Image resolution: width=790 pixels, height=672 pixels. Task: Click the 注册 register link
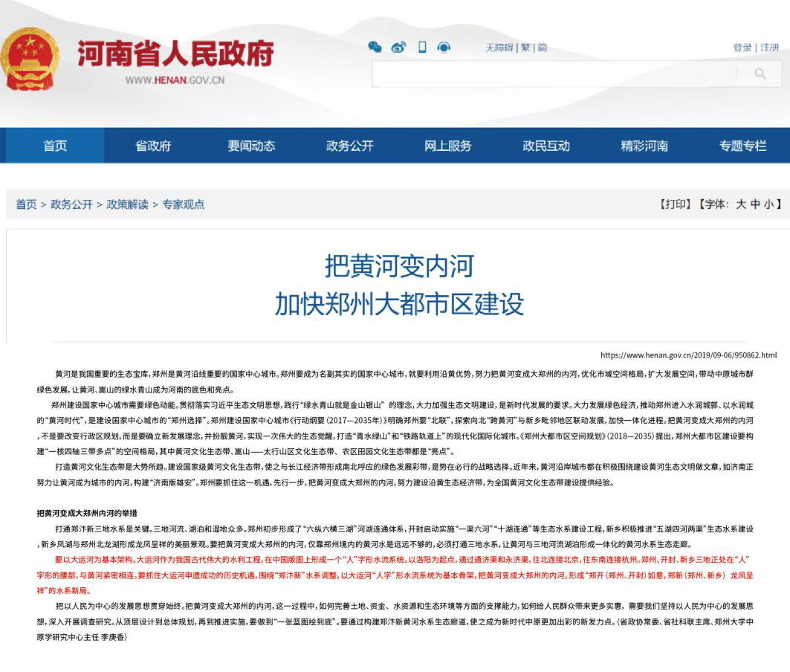(x=770, y=48)
